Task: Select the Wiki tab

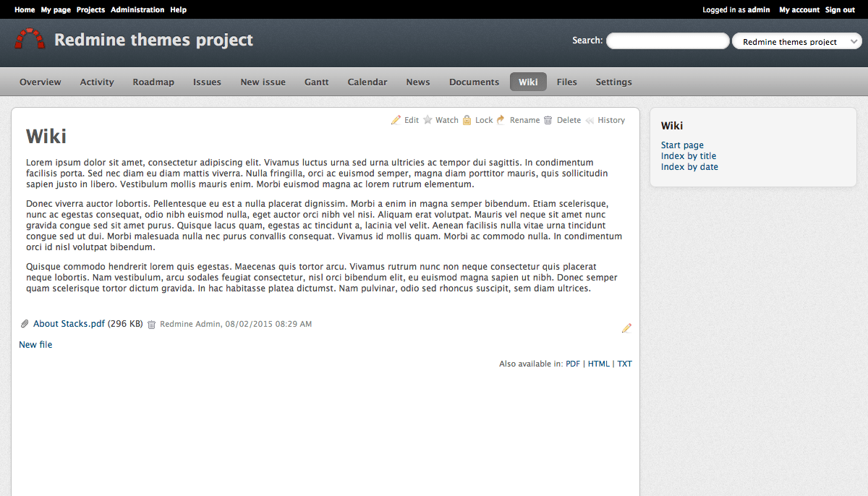Action: [x=528, y=82]
